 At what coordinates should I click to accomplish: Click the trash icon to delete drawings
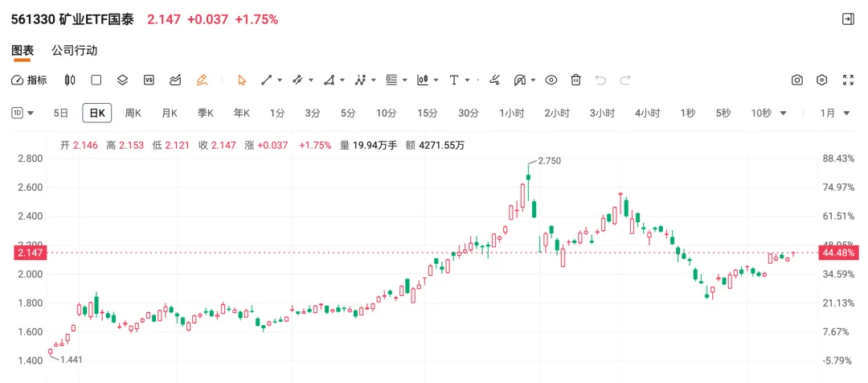[575, 80]
